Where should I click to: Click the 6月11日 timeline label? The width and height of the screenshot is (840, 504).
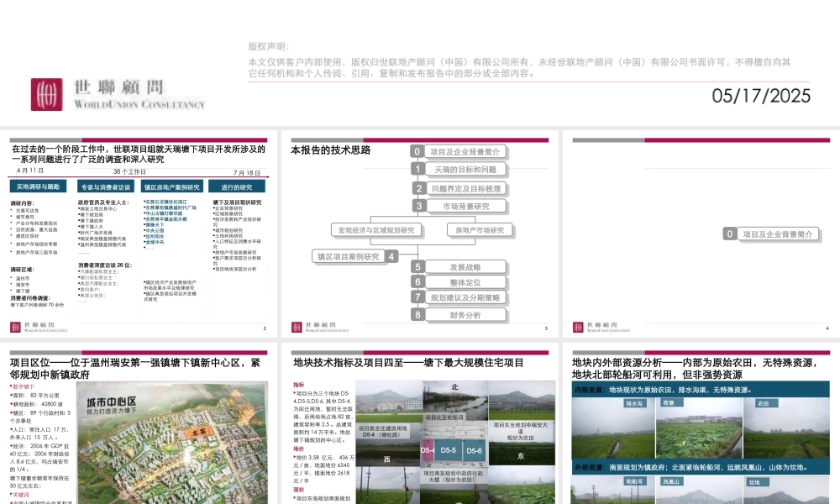(30, 171)
